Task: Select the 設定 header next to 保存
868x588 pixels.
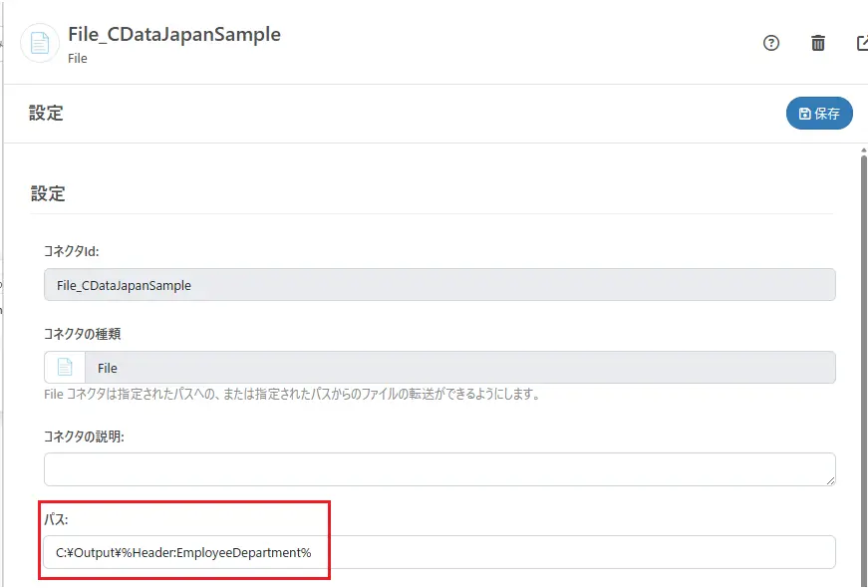Action: (46, 114)
